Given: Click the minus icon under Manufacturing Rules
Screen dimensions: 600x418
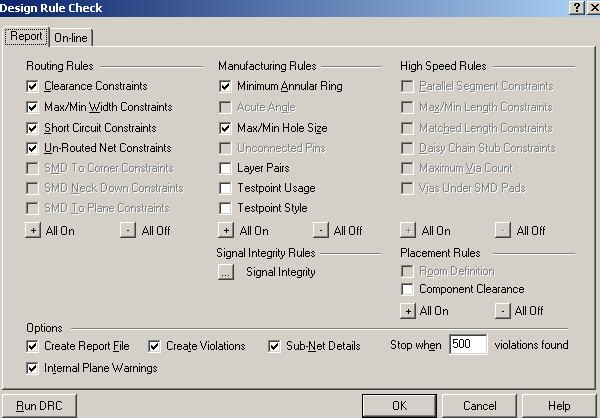Looking at the screenshot, I should pyautogui.click(x=320, y=230).
